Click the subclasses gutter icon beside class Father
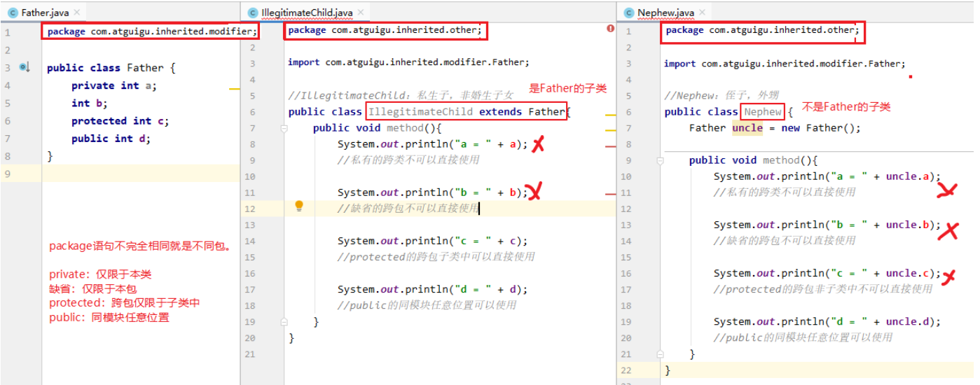Viewport: 980px width, 385px height. click(x=24, y=67)
